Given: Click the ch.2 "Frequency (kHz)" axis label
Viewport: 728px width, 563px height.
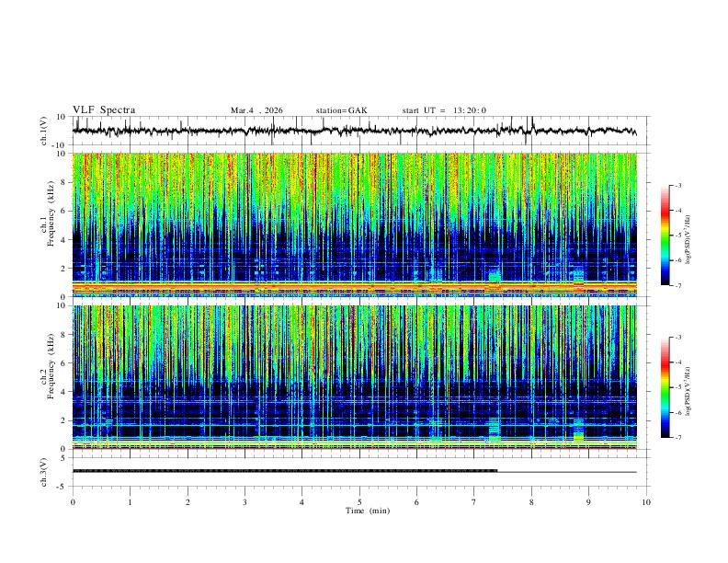Looking at the screenshot, I should tap(51, 366).
